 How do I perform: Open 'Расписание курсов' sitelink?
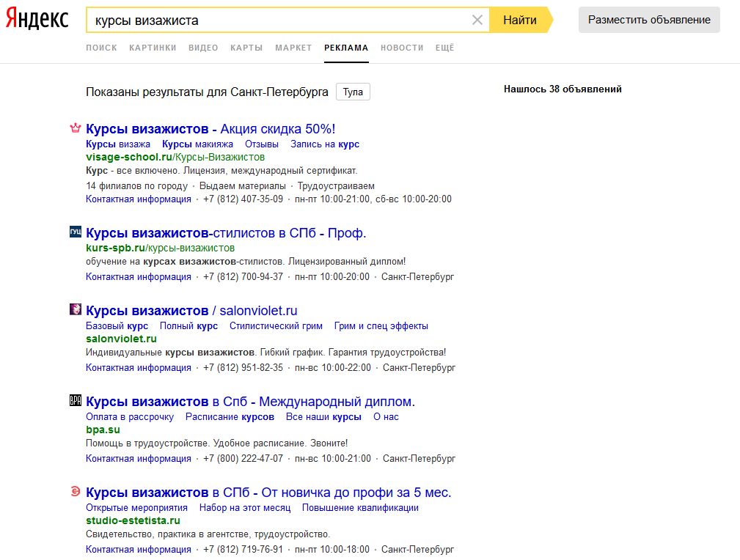point(230,416)
